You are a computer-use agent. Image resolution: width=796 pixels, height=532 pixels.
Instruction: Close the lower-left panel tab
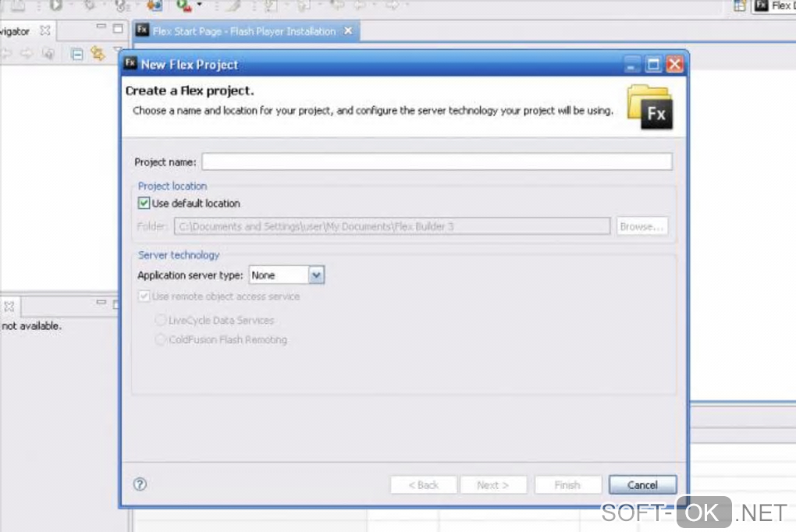(9, 307)
